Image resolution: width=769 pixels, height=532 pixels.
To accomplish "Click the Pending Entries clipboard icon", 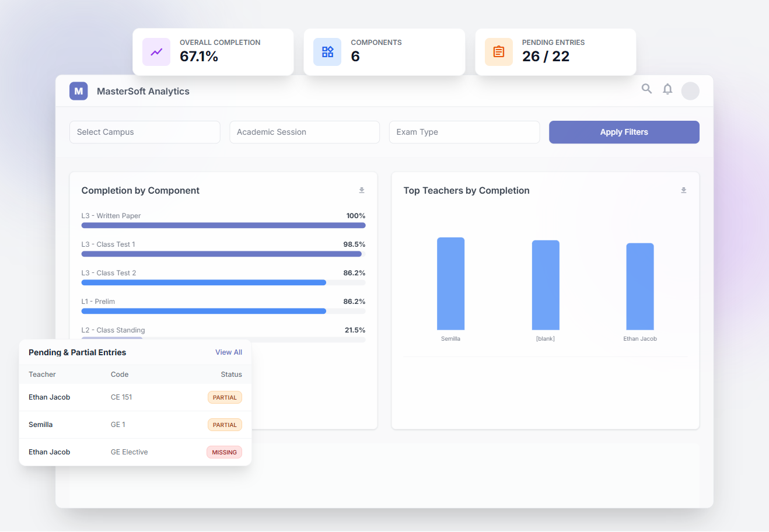I will (x=499, y=52).
